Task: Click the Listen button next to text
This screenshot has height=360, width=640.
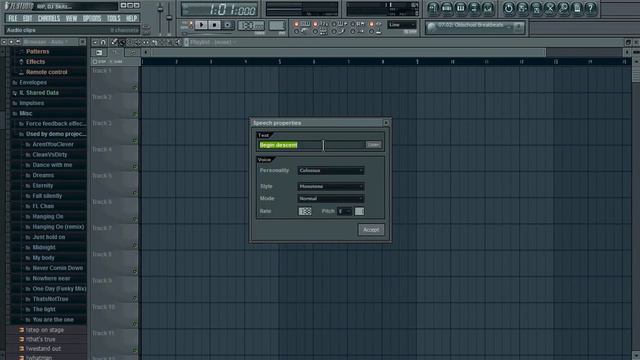Action: pyautogui.click(x=373, y=145)
